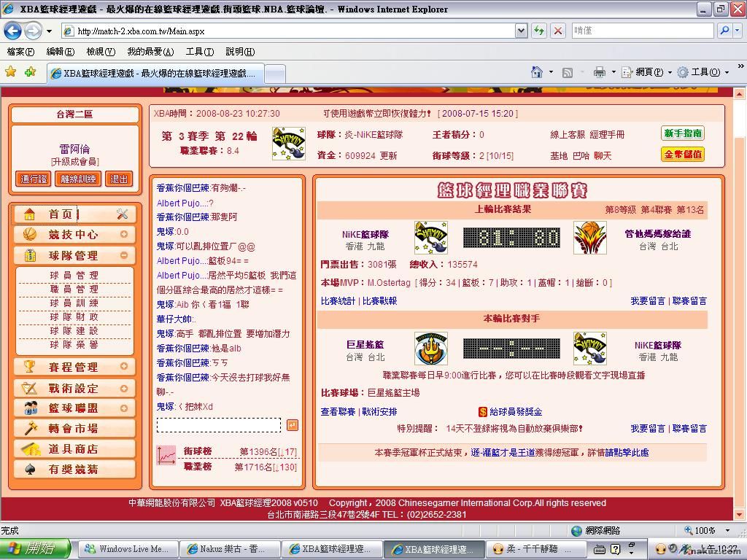Click the dollar icon beside 給球員發獎金
747x560 pixels.
tap(483, 412)
